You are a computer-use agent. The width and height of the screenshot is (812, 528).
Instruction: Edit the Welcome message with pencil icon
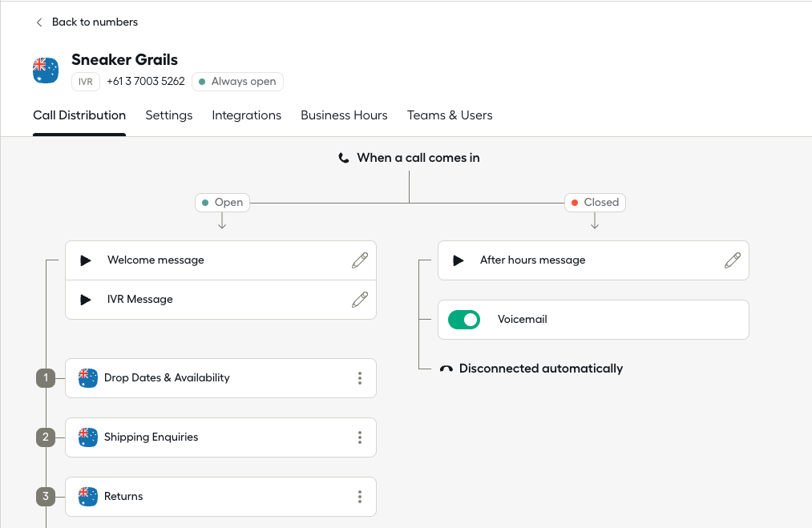coord(360,260)
